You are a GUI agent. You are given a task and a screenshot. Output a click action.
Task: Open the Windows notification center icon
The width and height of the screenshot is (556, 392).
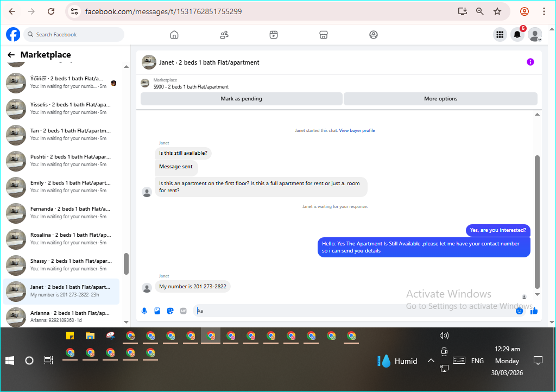click(538, 361)
